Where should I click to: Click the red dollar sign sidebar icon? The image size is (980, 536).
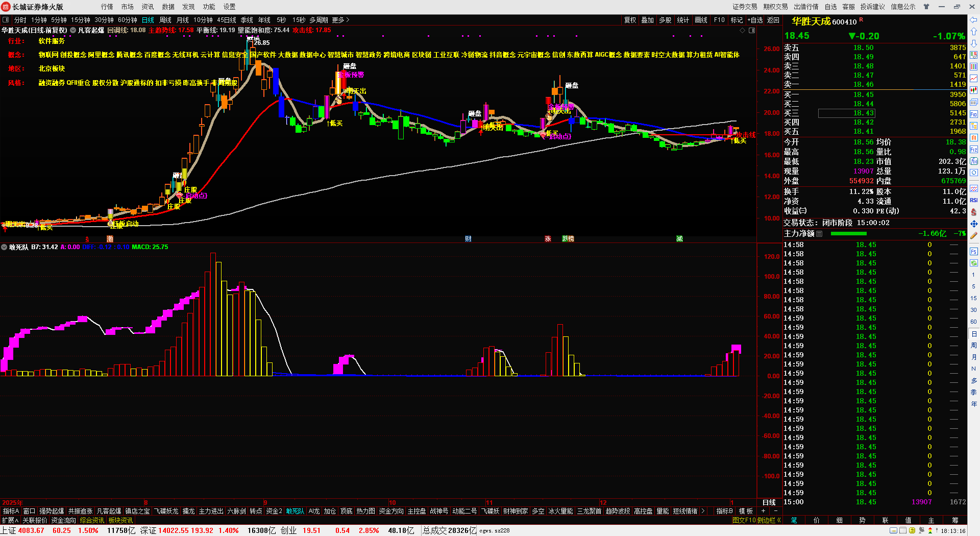pos(974,212)
